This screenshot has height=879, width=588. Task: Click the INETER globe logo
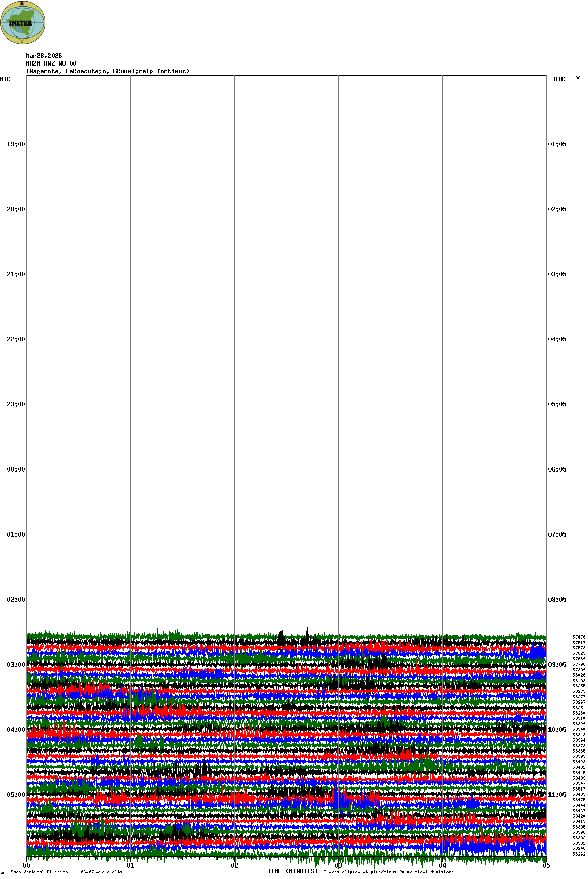coord(23,22)
